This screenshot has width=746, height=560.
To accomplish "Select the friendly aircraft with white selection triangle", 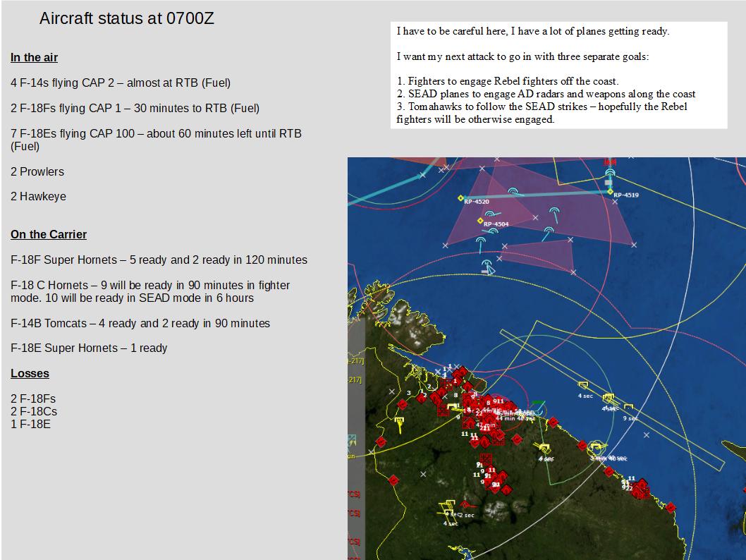I will pyautogui.click(x=487, y=267).
